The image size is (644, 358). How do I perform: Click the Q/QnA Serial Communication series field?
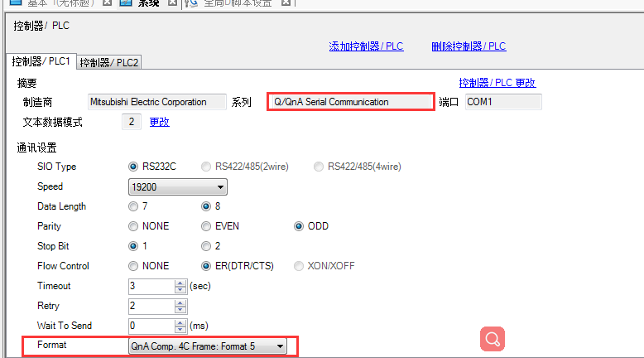[x=351, y=102]
